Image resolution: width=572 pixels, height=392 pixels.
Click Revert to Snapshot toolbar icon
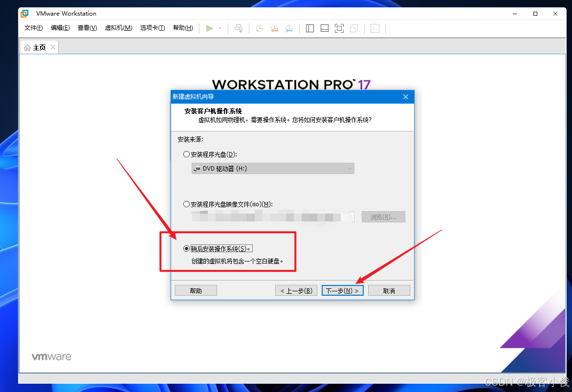(274, 28)
